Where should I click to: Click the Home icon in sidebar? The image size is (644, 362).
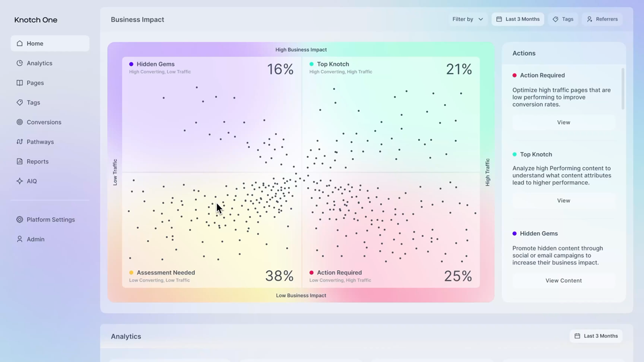click(x=20, y=44)
